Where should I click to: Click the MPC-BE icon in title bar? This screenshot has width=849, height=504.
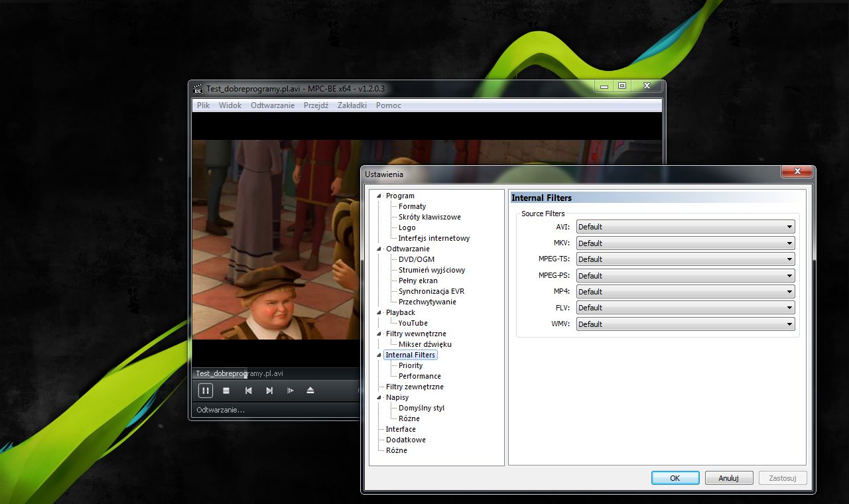point(198,88)
